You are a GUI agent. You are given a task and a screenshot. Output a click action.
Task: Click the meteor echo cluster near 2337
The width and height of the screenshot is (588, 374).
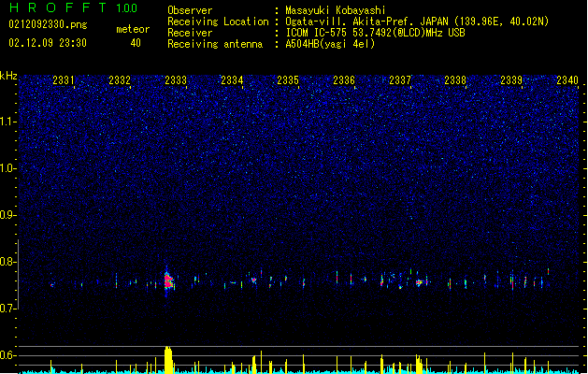point(420,282)
